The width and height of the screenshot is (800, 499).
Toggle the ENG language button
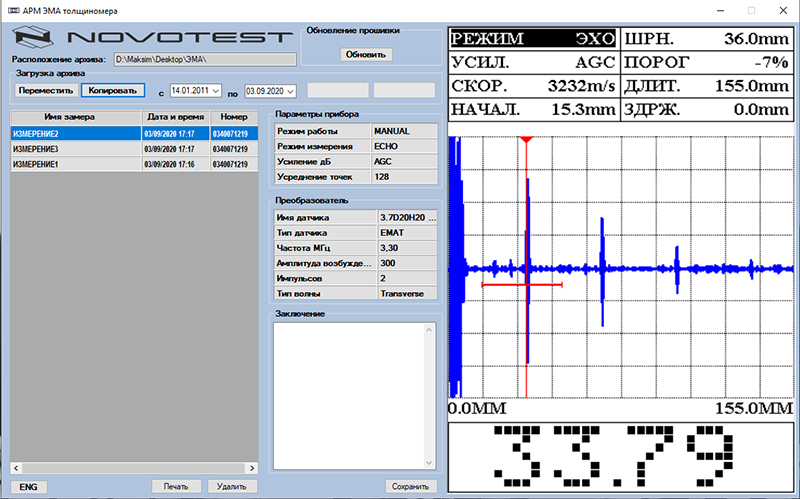tap(27, 486)
